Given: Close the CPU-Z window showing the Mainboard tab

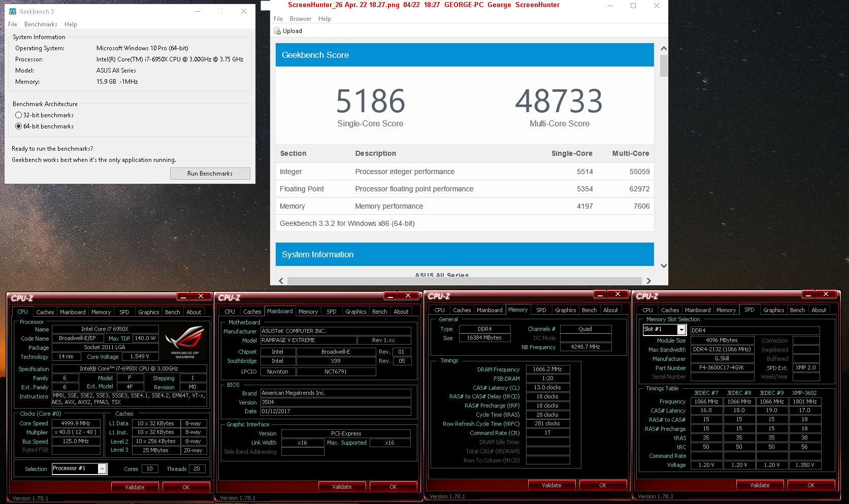Looking at the screenshot, I should pos(408,295).
